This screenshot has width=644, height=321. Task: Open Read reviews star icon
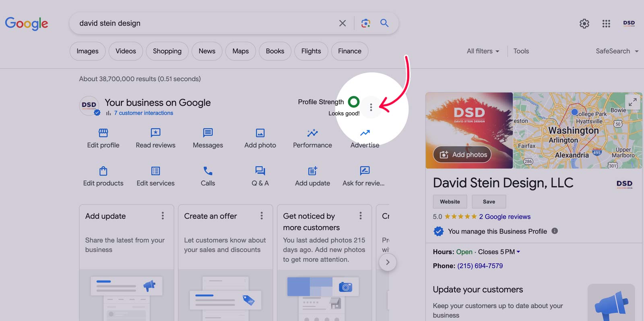[x=155, y=133]
